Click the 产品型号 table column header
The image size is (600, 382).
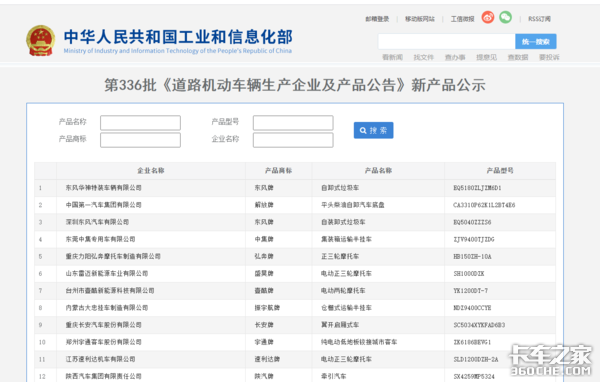(x=500, y=171)
